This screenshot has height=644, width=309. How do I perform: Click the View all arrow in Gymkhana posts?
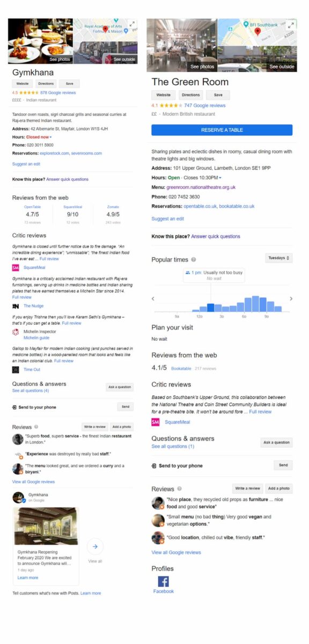coord(95,547)
